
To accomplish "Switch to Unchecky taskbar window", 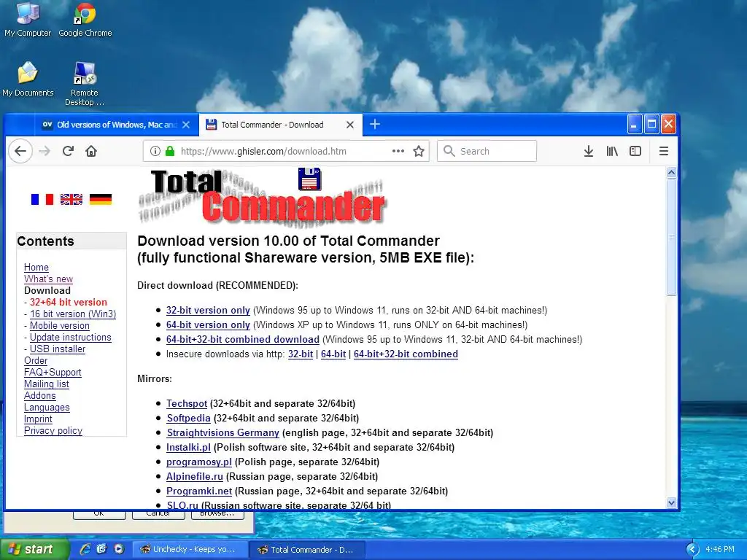I will 189,550.
